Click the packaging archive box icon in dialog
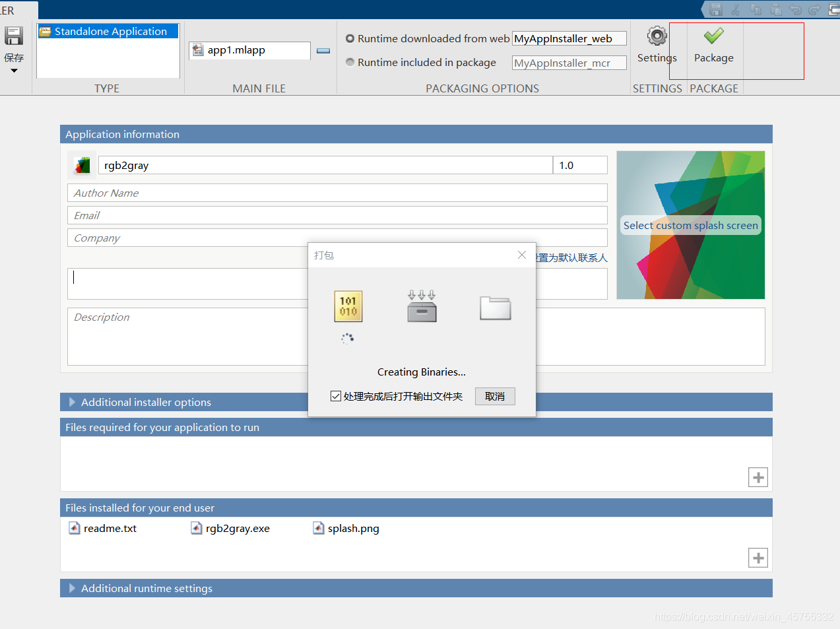 tap(422, 306)
